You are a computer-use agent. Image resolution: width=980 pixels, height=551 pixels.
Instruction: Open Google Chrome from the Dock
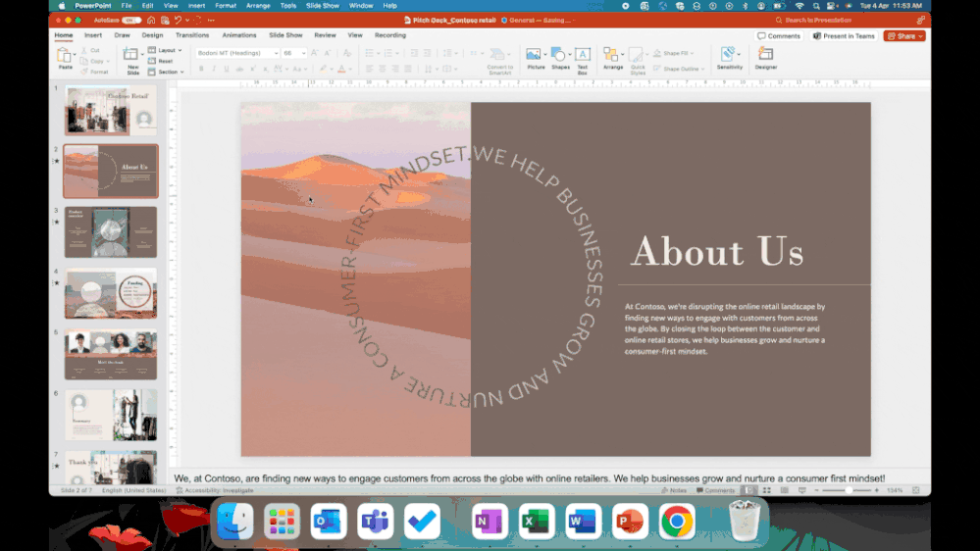coord(676,521)
